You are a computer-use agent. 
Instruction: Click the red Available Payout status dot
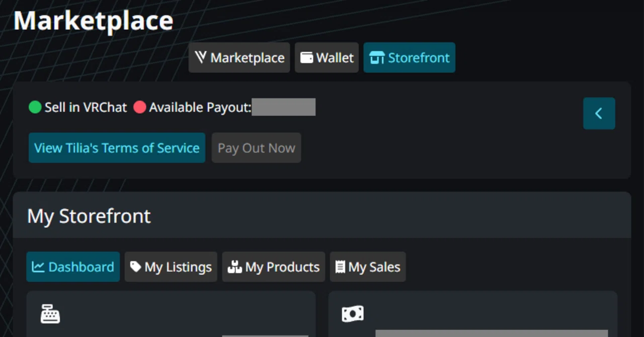pos(140,107)
